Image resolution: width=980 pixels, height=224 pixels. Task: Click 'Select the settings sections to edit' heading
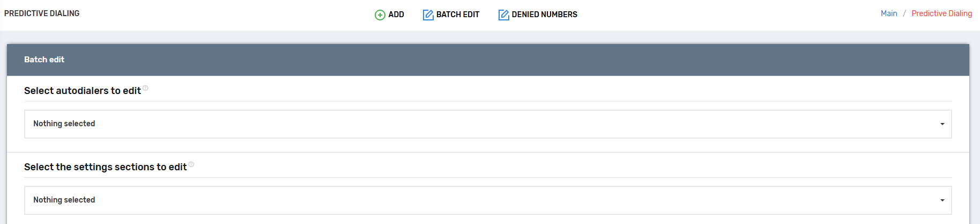(x=105, y=167)
